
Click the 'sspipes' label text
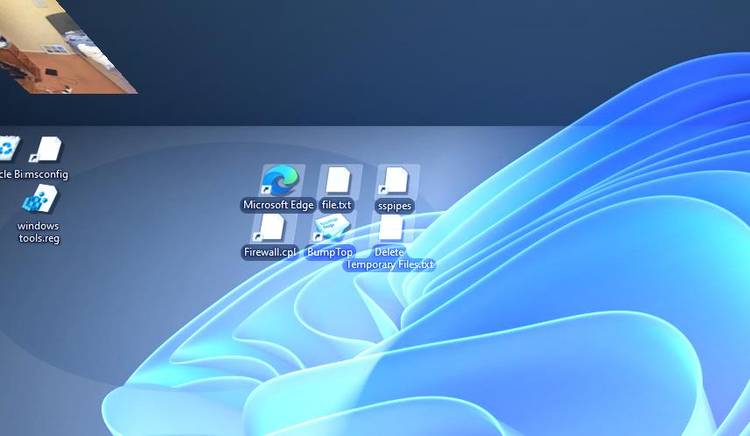395,206
